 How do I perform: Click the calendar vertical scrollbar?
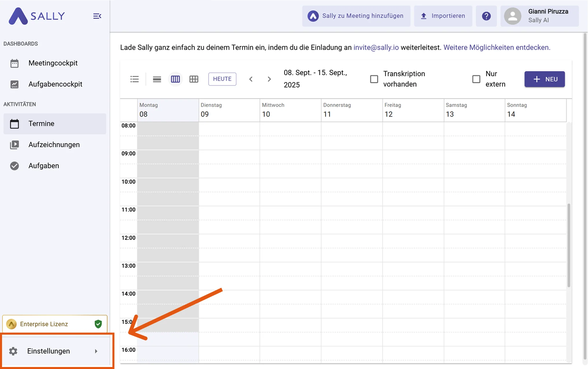[569, 245]
